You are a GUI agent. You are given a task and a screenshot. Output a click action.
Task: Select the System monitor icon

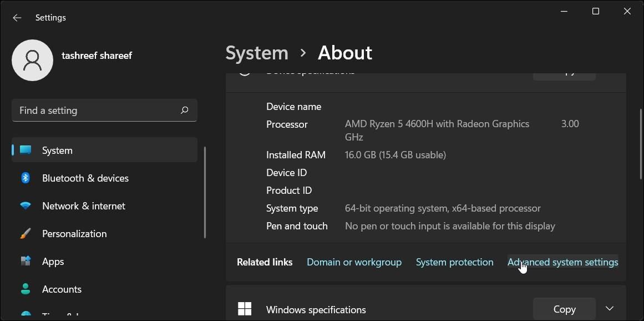(x=26, y=150)
